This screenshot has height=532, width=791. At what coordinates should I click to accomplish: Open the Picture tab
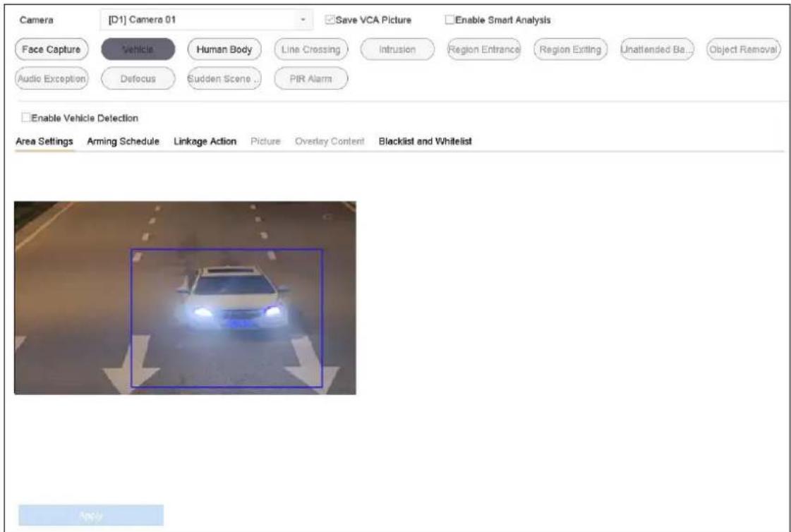[265, 142]
